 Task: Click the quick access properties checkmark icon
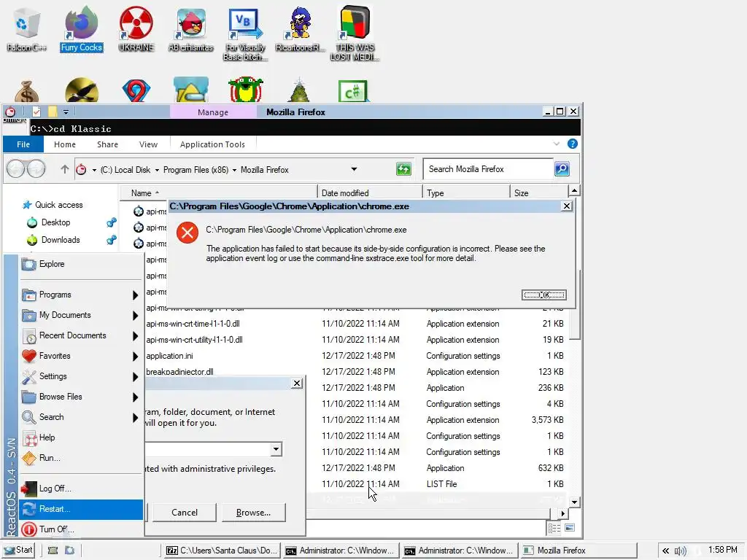[36, 112]
